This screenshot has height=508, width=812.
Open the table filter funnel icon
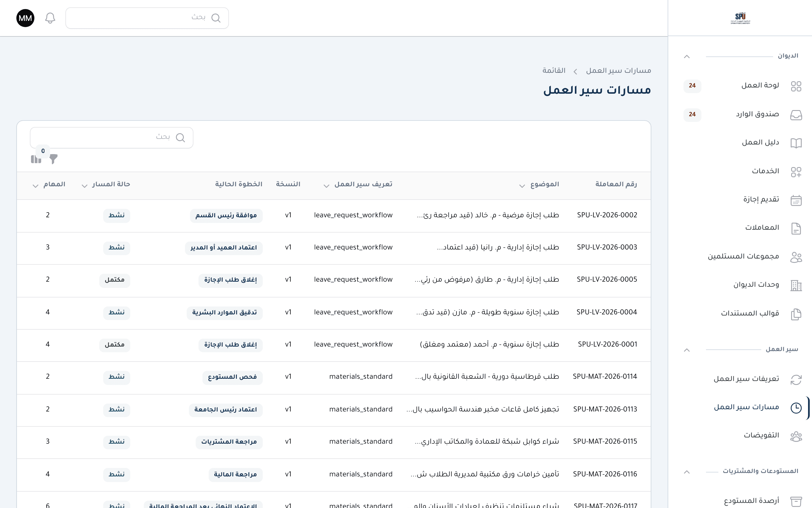pyautogui.click(x=53, y=159)
